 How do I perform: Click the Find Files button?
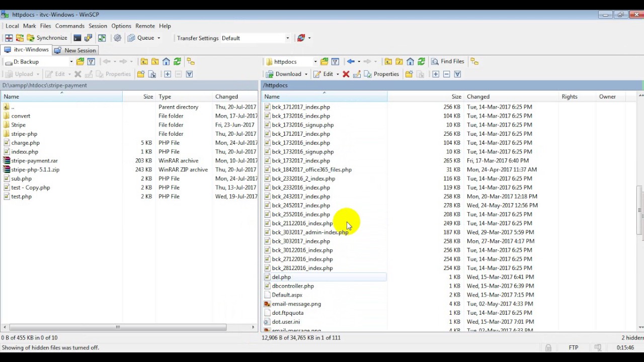[448, 61]
